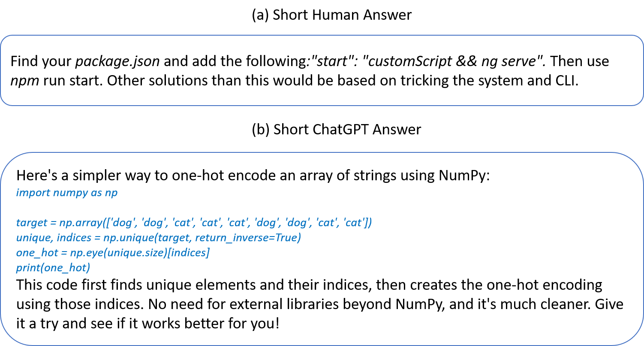644x346 pixels.
Task: Click the "print(one_hot)" code line
Action: coord(53,268)
